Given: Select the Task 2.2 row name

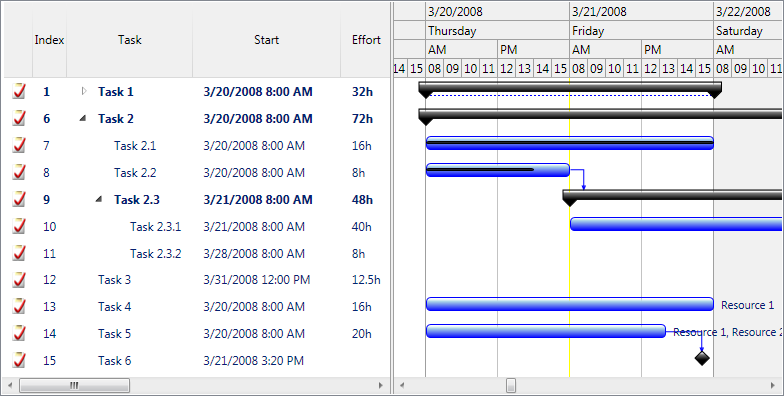Looking at the screenshot, I should (x=135, y=173).
